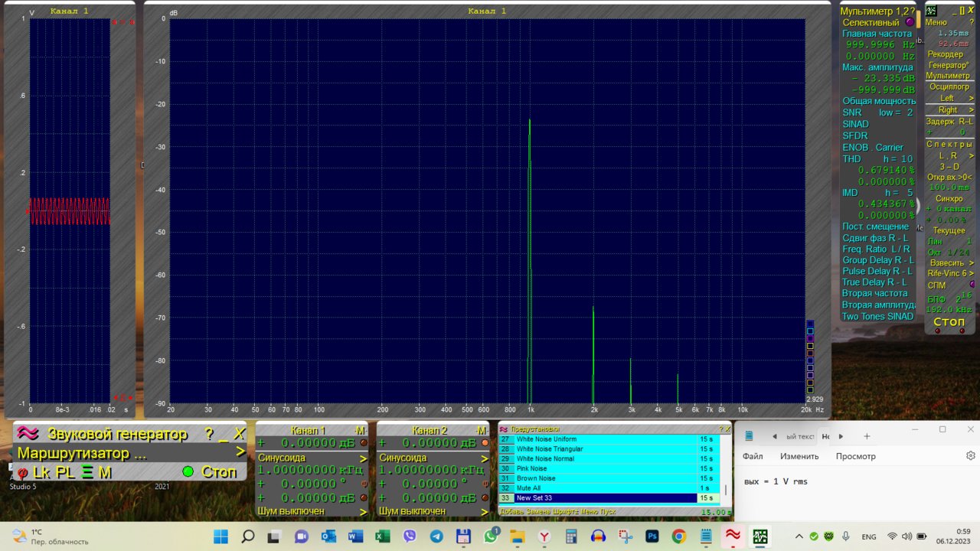Screen dimensions: 980x551
Task: Select the Pink Noise preset
Action: (x=531, y=468)
